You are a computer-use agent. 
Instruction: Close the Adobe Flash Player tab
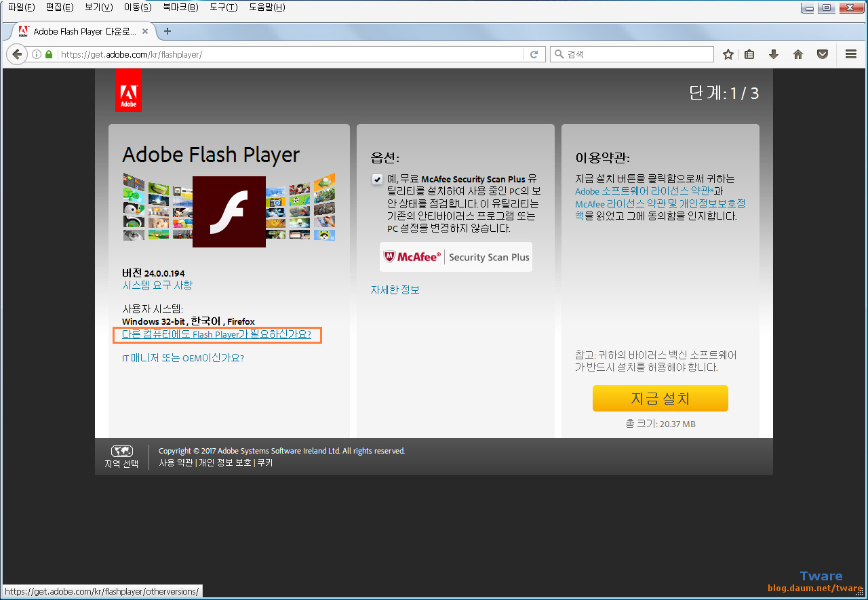click(145, 31)
